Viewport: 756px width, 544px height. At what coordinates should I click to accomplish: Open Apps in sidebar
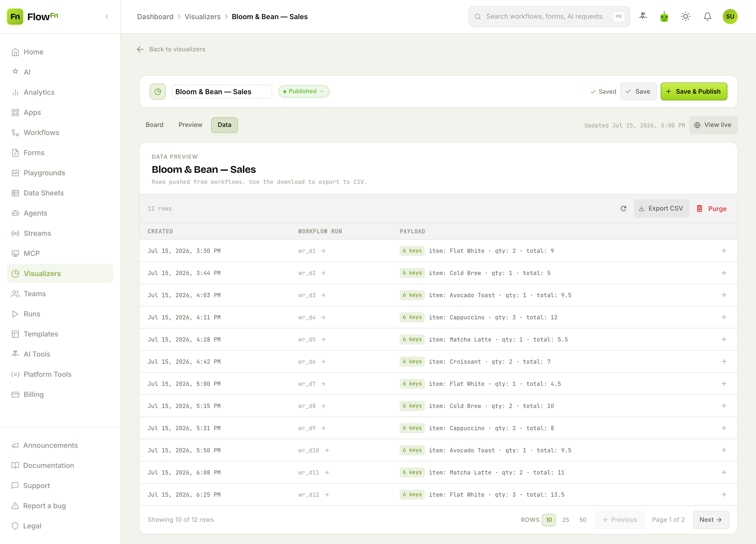[x=60, y=112]
